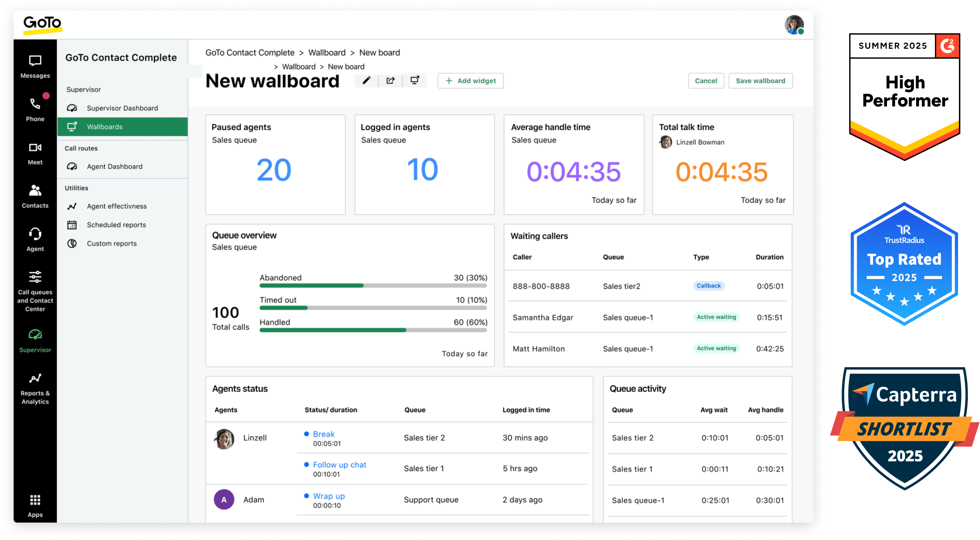Cancel the wallboard edits
This screenshot has width=980, height=540.
[x=706, y=81]
